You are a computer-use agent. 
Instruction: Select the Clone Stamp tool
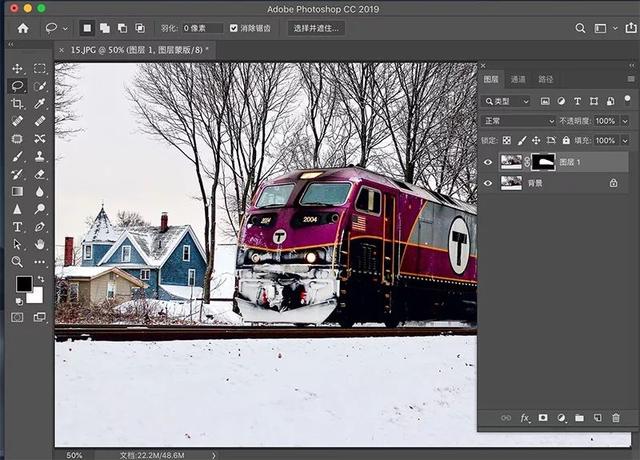coord(40,156)
